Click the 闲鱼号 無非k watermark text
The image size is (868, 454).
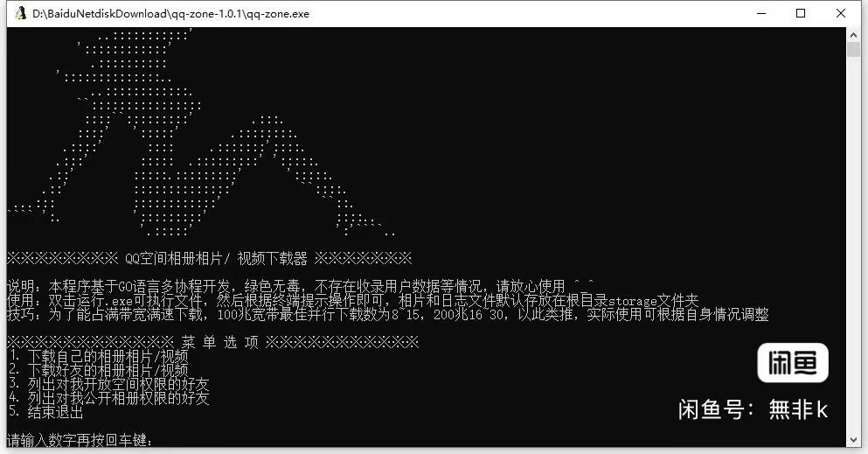[753, 410]
